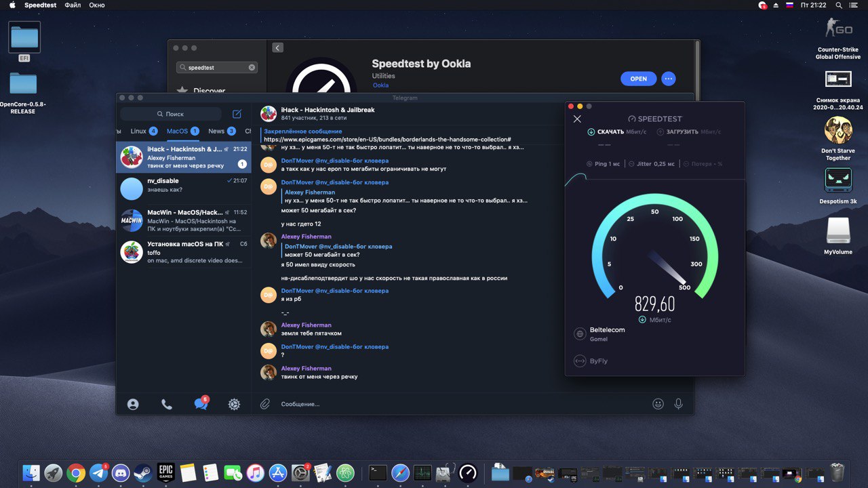Record voice message microphone icon
Viewport: 868px width, 488px height.
point(678,404)
